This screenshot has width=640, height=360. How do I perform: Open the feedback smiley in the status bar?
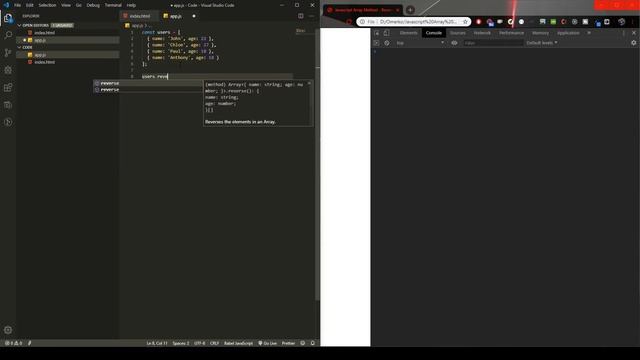point(303,343)
